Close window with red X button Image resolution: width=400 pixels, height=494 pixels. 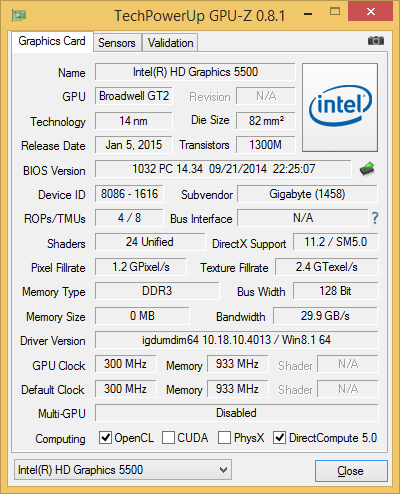coord(370,11)
